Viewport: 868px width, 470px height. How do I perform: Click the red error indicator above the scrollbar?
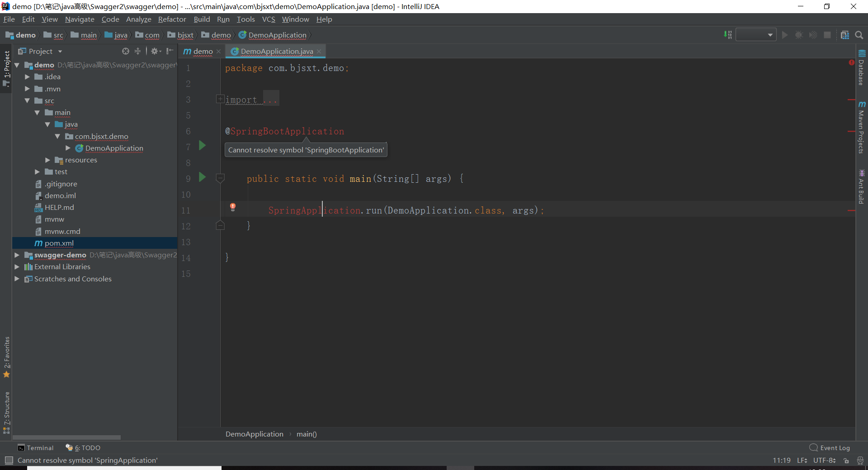[x=851, y=63]
